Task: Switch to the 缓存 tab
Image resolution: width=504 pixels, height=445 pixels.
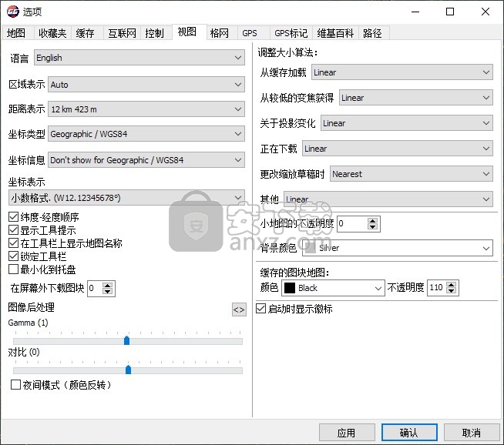Action: pyautogui.click(x=86, y=33)
